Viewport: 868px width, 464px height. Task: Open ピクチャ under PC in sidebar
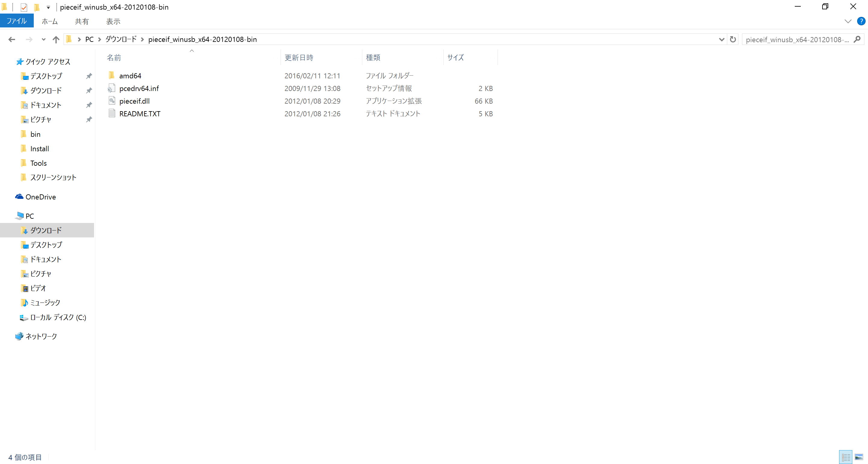[x=36, y=274]
